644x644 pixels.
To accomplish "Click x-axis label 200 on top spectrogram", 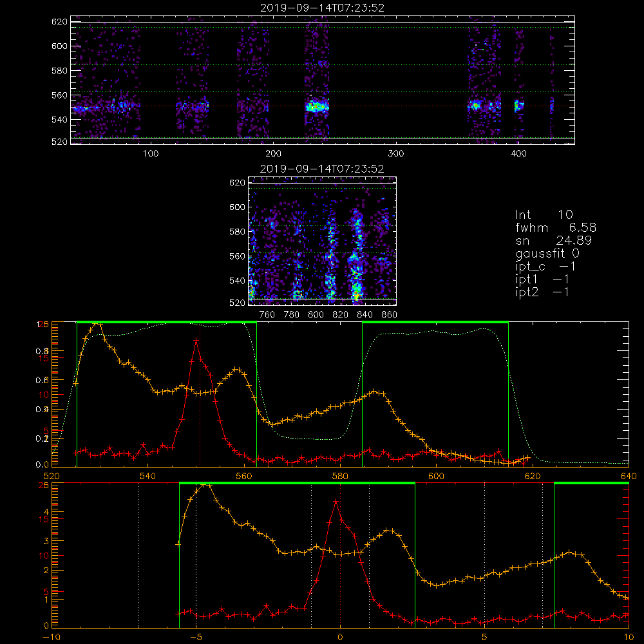I will click(x=273, y=153).
